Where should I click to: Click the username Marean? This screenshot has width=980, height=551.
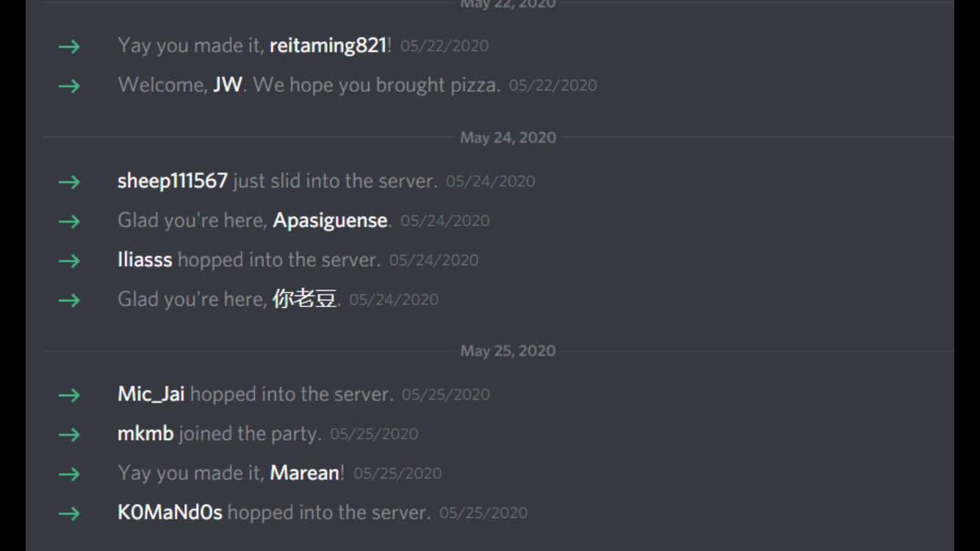305,473
